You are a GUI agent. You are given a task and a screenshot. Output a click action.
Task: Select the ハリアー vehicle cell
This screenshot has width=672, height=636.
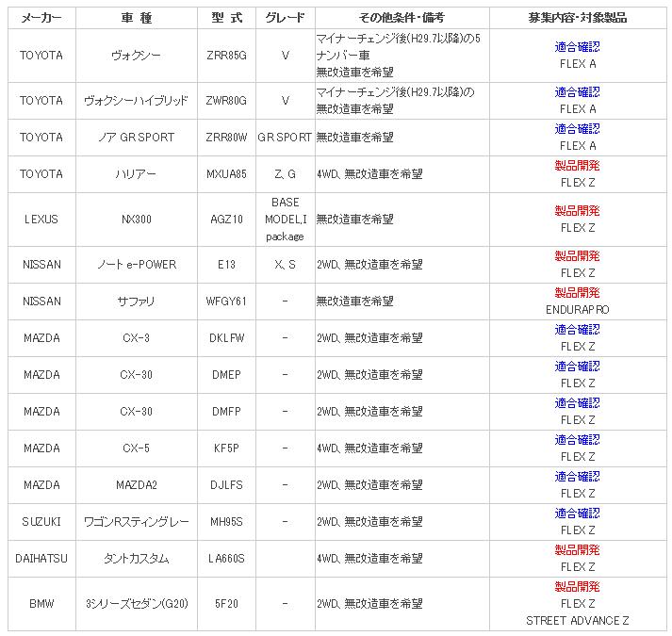click(137, 174)
